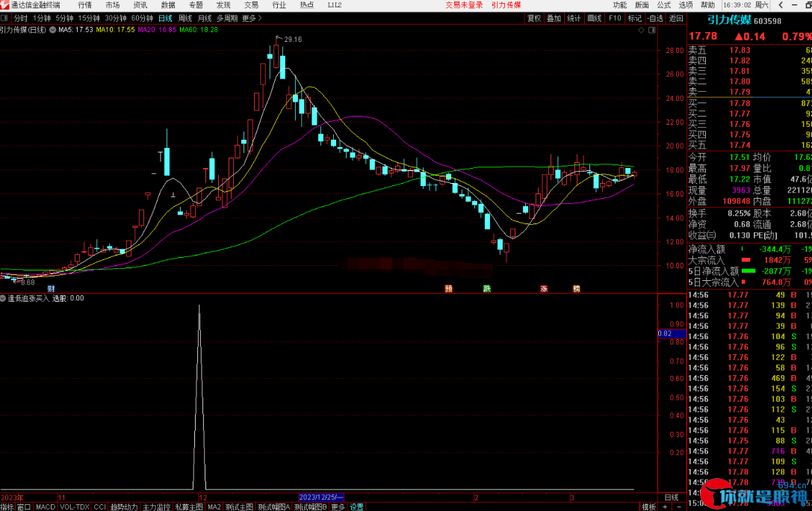Select the VOL-TDX indicator tab
This screenshot has height=511, width=812.
75,507
